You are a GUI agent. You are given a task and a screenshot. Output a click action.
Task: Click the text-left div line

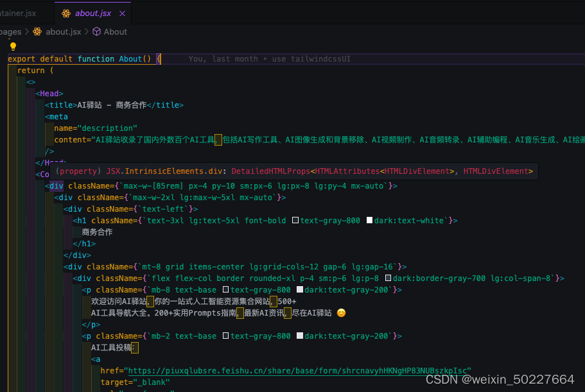pyautogui.click(x=130, y=209)
